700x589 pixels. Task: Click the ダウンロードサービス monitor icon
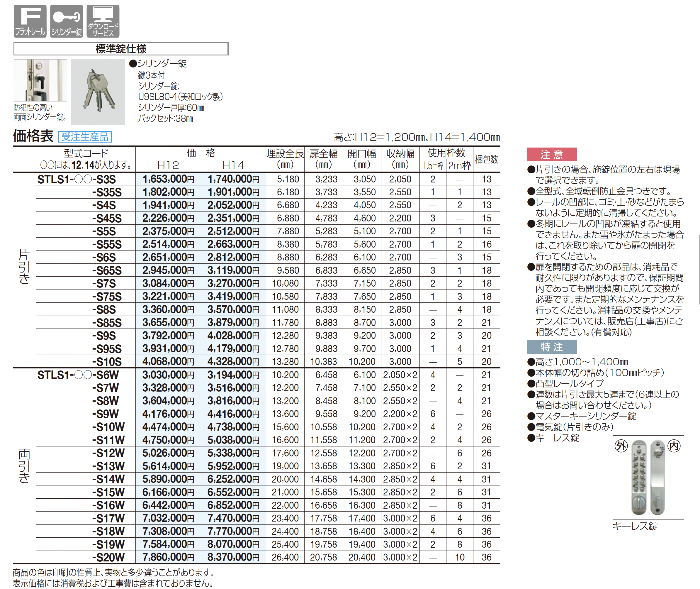[x=103, y=21]
